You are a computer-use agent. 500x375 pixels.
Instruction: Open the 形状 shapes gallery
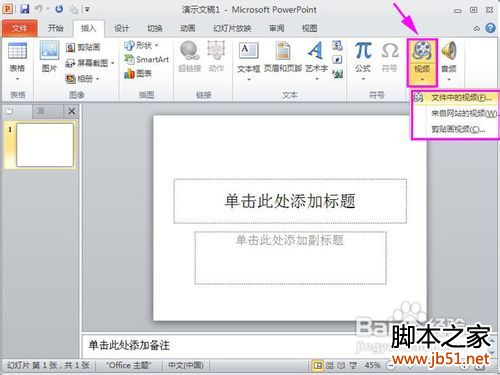point(138,45)
